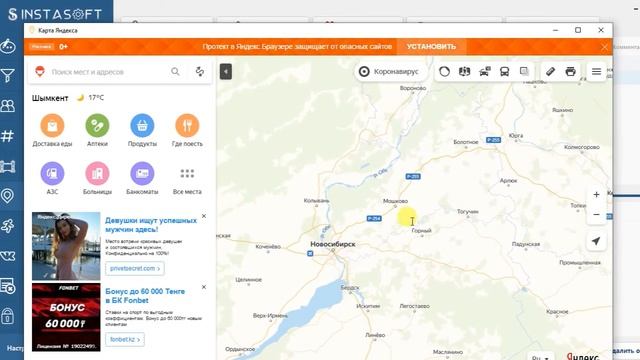640x360 pixels.
Task: Open the route builder icon
Action: point(200,72)
